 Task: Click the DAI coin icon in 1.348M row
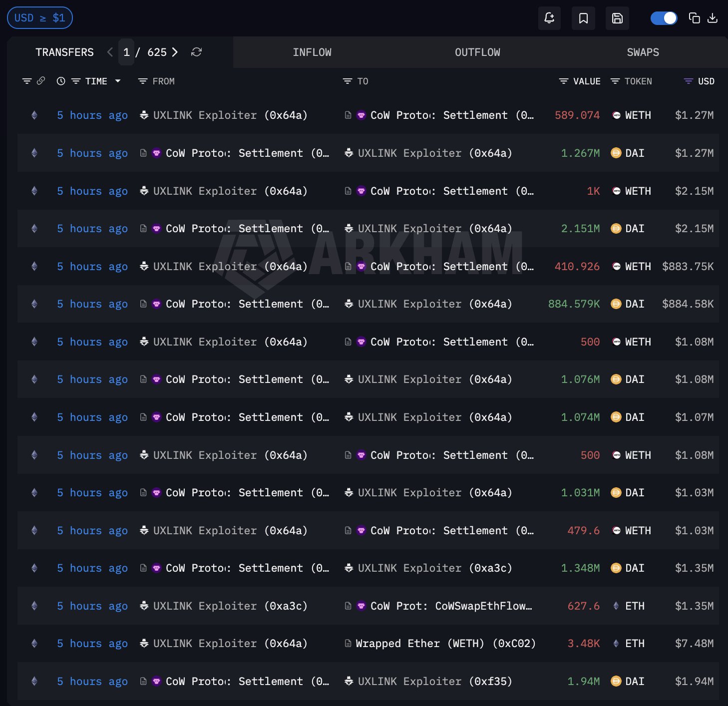[616, 568]
